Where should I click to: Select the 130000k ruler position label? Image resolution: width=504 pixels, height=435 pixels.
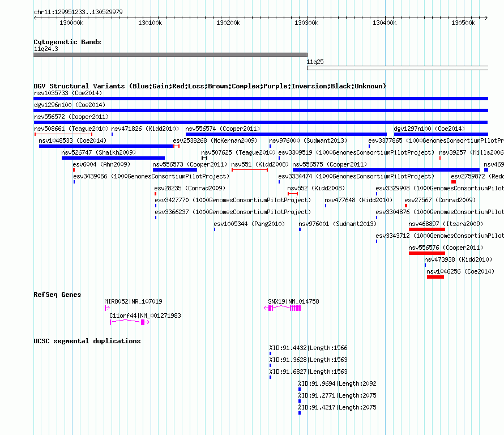coord(71,23)
